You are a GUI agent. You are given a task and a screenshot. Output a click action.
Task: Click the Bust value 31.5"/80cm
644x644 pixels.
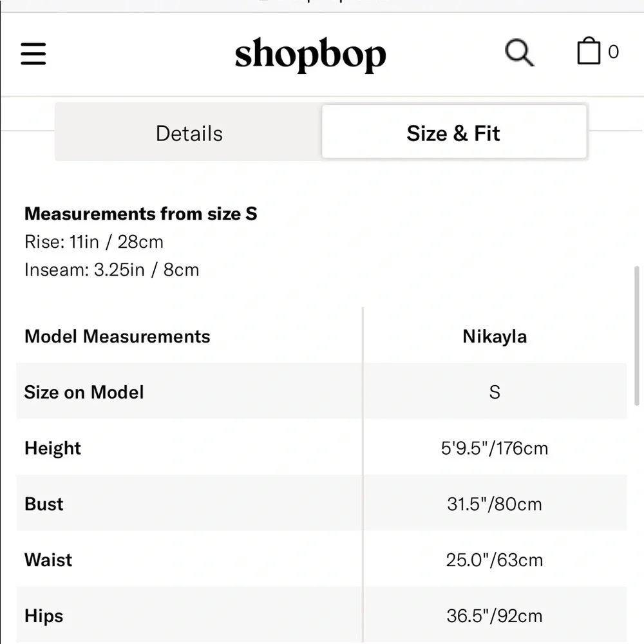[495, 504]
